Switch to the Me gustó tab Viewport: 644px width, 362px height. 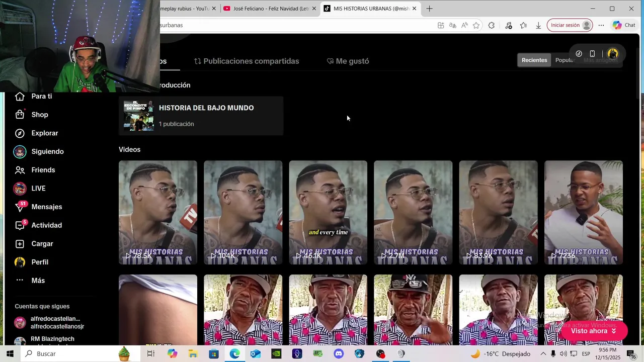tap(348, 61)
